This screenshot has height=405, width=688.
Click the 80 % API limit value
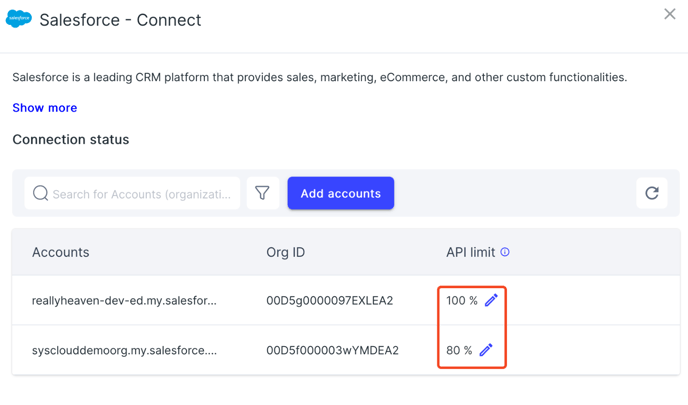[459, 350]
